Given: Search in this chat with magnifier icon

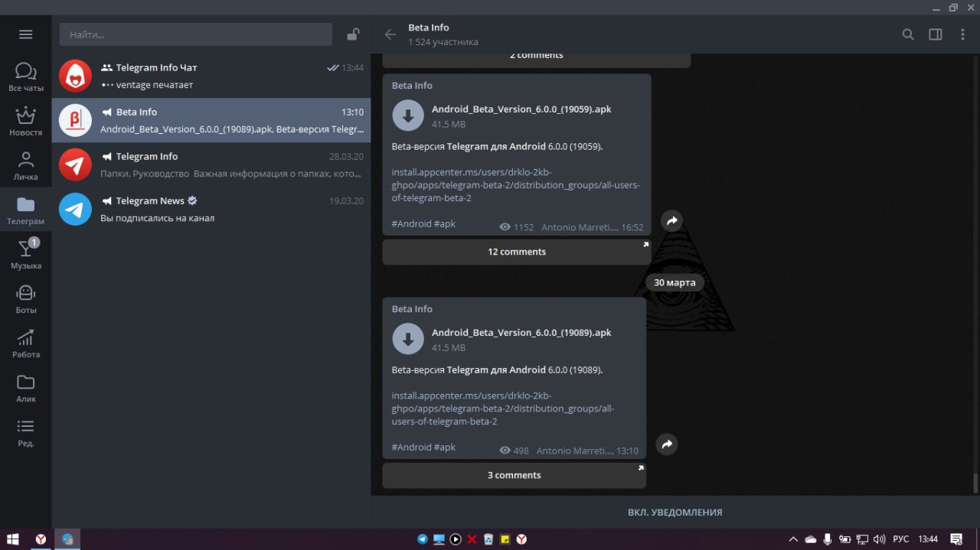Looking at the screenshot, I should [x=908, y=34].
